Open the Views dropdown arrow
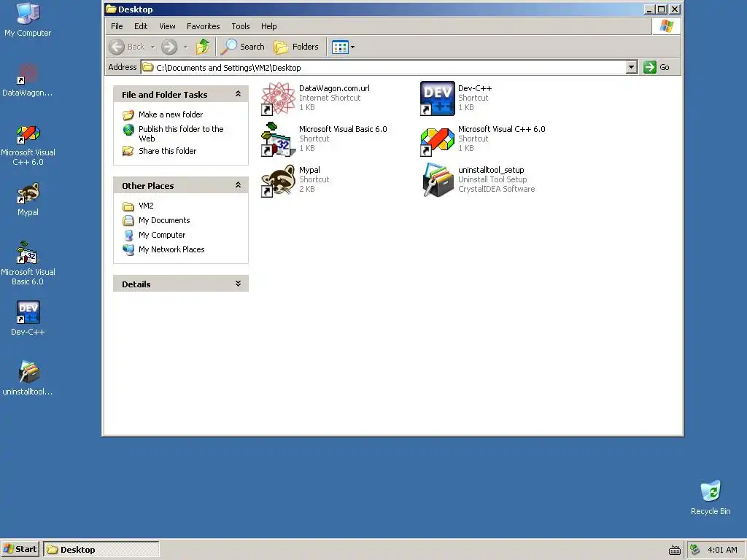 click(352, 47)
